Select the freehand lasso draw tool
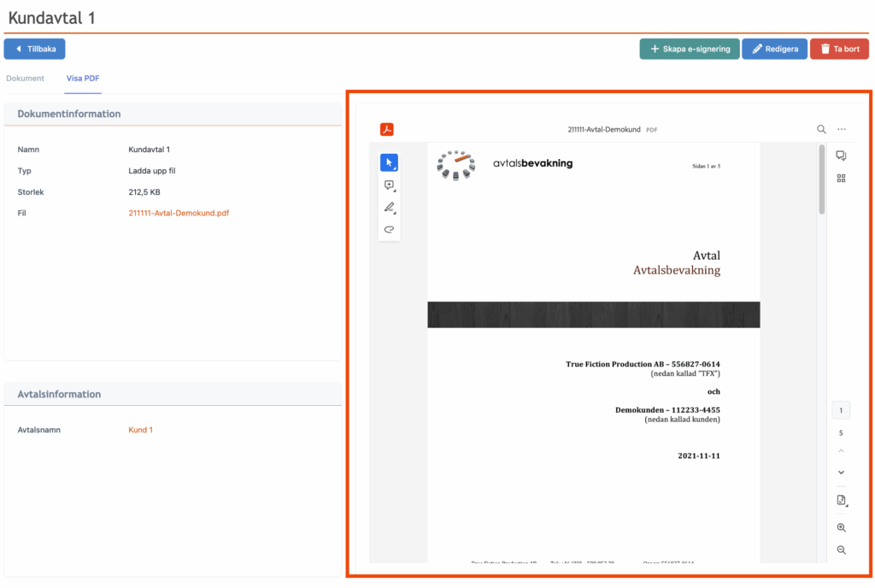Screen dimensions: 875x588 pos(389,229)
